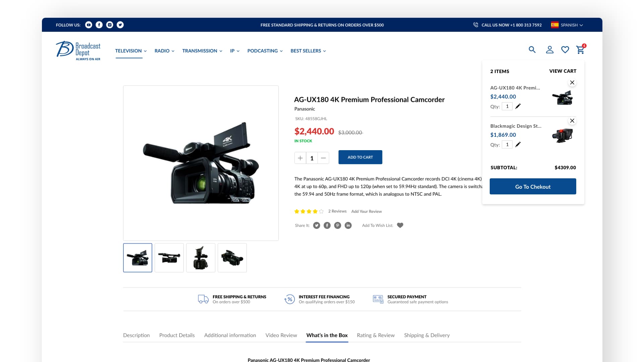Switch to the Rating & Review tab
Image resolution: width=644 pixels, height=362 pixels.
click(376, 335)
